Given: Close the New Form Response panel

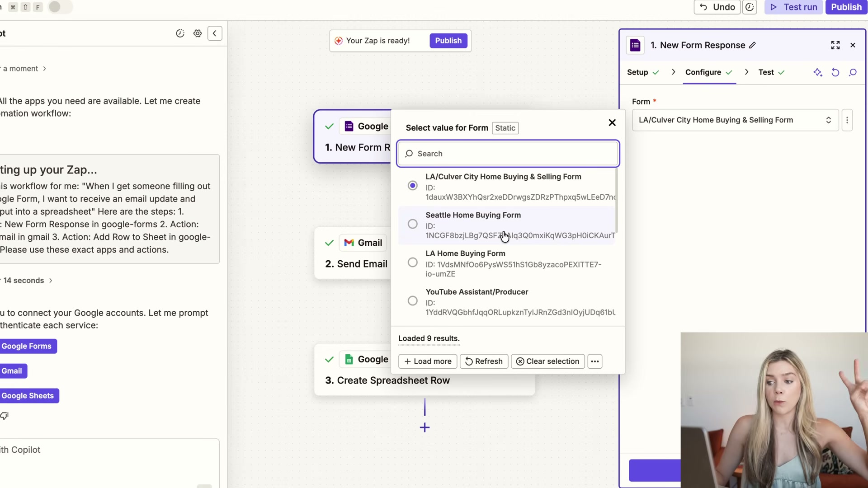Looking at the screenshot, I should tap(853, 45).
